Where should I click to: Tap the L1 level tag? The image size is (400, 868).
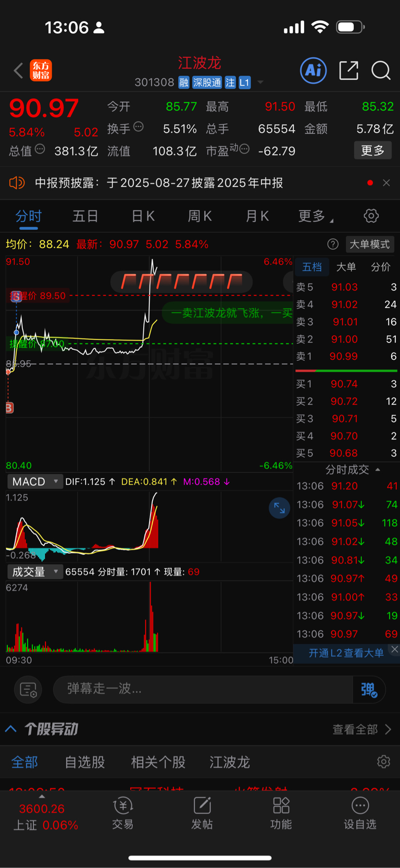pyautogui.click(x=245, y=82)
